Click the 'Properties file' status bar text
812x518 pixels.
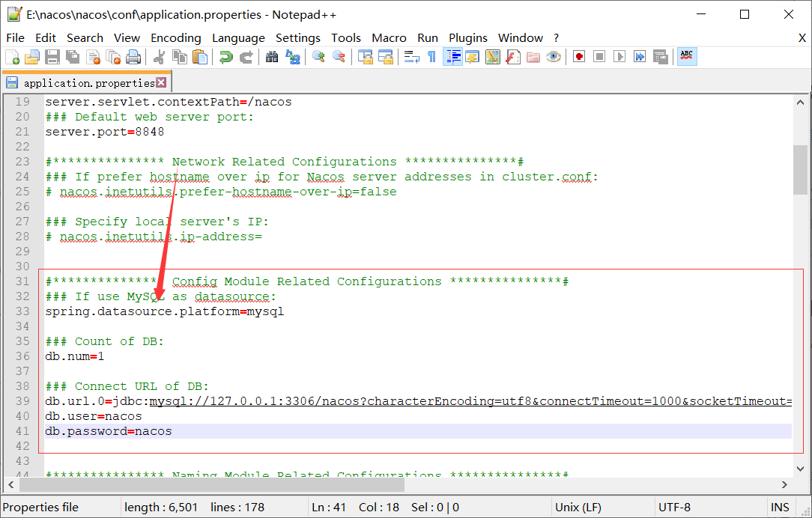41,507
